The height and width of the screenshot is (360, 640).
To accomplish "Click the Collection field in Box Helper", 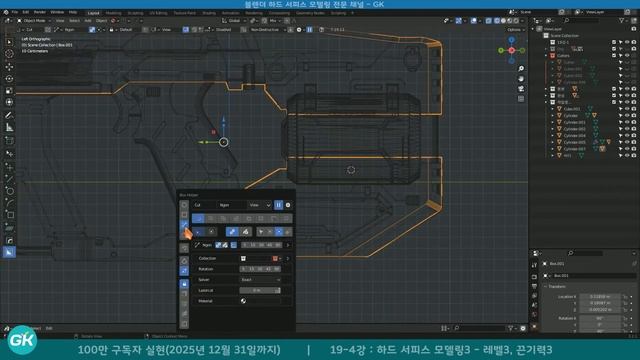I will 260,258.
